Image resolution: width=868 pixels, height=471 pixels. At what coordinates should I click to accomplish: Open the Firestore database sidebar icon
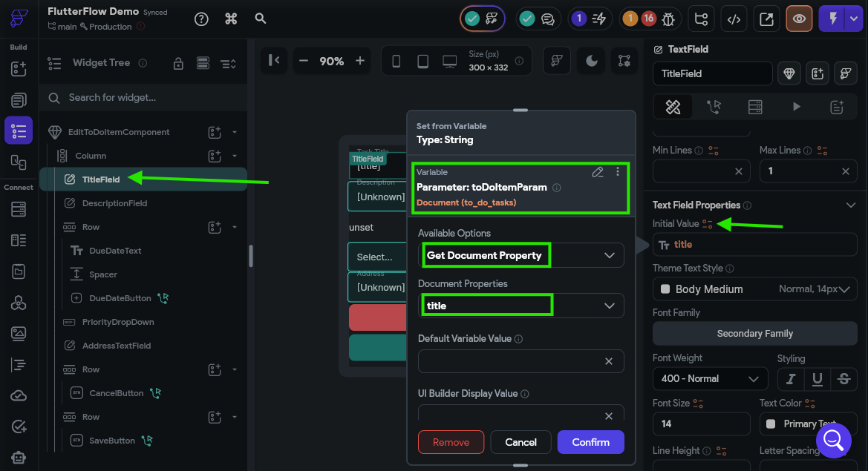19,209
